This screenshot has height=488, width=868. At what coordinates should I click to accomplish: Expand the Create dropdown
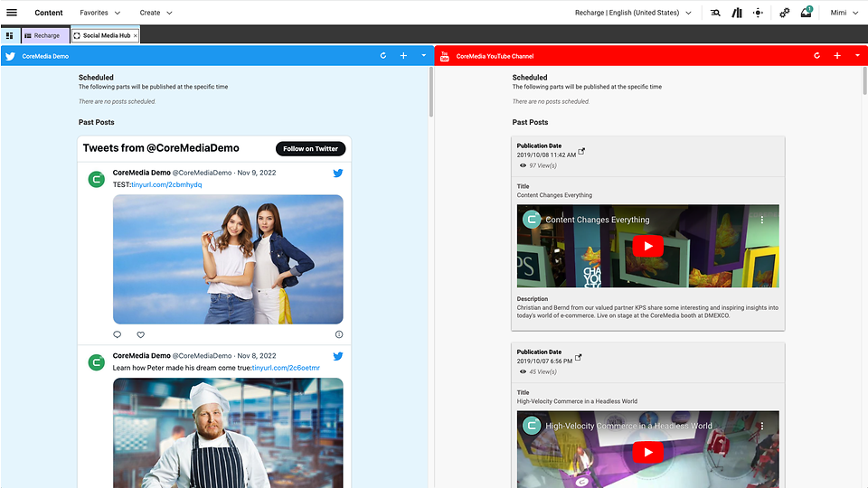(x=156, y=12)
